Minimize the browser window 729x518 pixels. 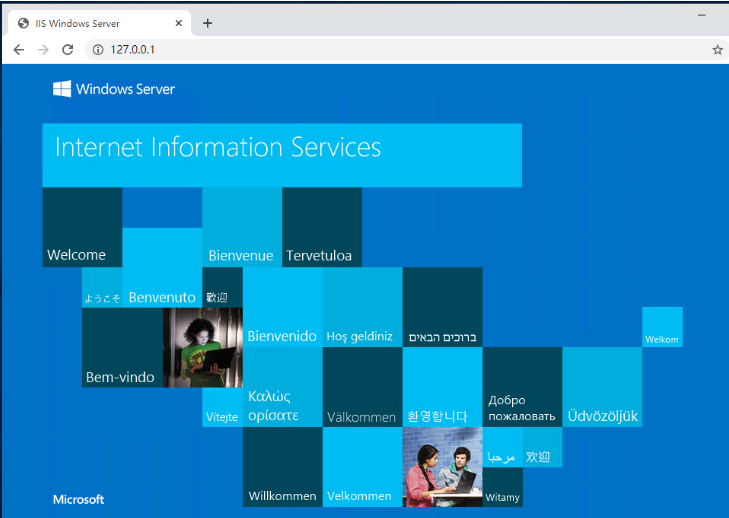(702, 15)
